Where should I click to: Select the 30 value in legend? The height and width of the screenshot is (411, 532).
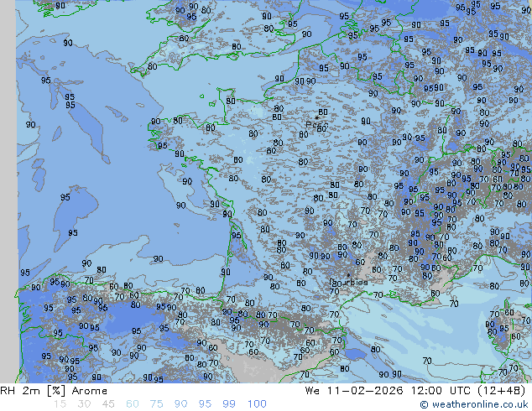coord(84,404)
